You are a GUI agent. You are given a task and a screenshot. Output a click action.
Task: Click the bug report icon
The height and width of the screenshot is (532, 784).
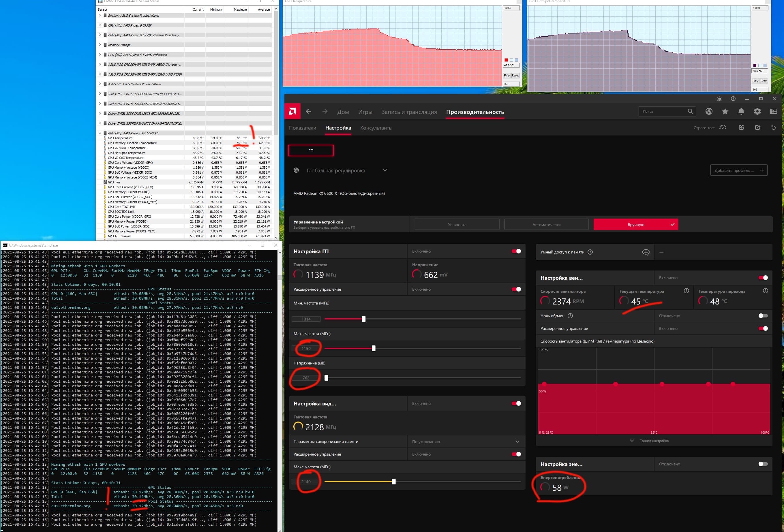click(x=719, y=99)
